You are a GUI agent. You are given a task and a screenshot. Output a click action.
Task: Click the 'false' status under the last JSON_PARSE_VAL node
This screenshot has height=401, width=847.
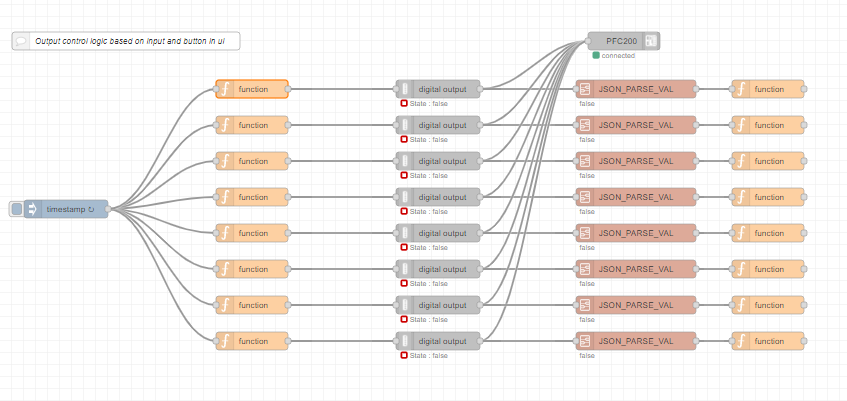tap(587, 356)
